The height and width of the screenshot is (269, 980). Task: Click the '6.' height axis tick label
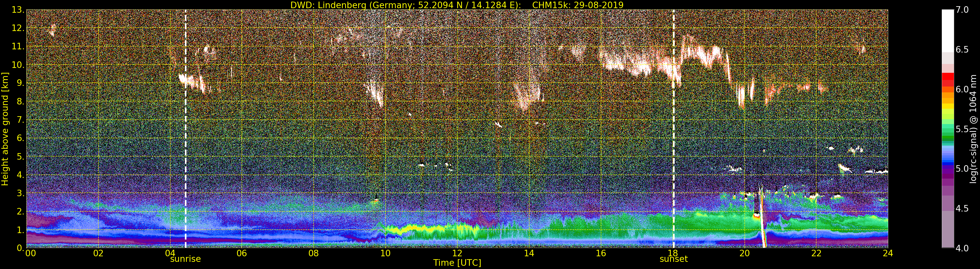[21, 138]
